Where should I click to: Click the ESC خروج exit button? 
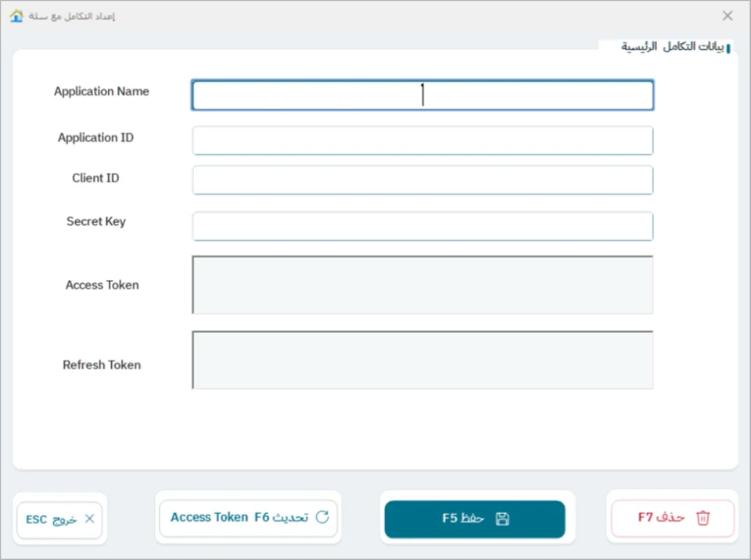(x=60, y=519)
